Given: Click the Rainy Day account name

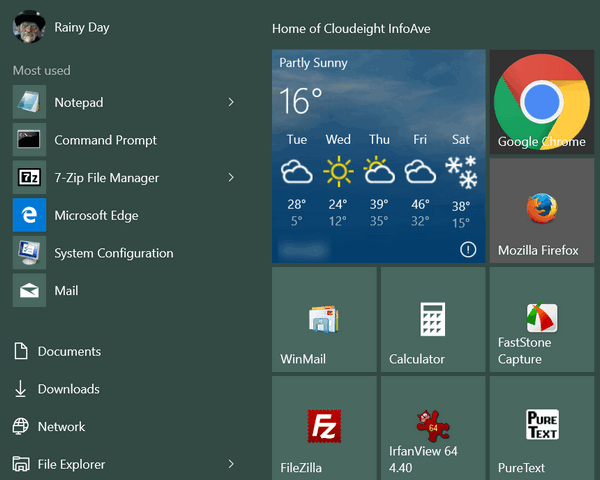Looking at the screenshot, I should coord(82,27).
